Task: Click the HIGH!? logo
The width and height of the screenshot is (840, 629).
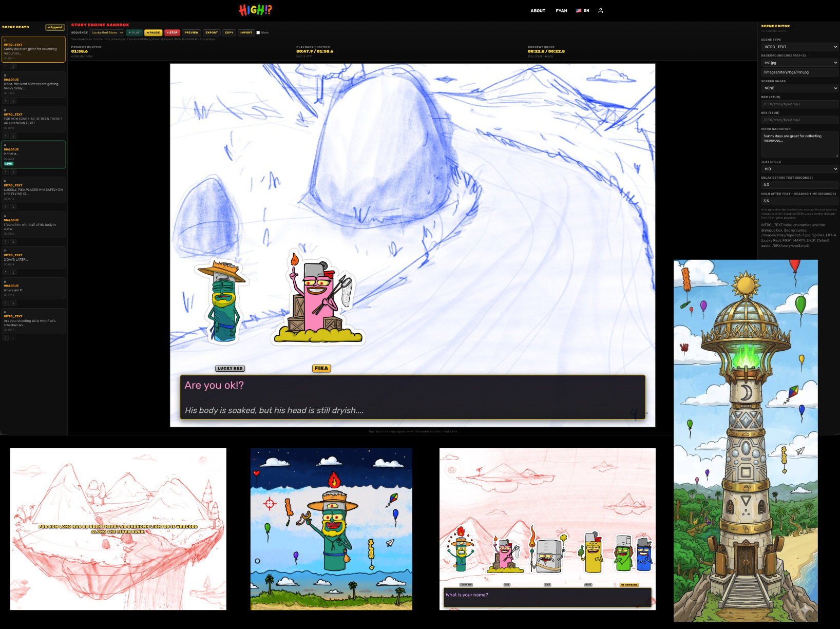Action: 256,10
